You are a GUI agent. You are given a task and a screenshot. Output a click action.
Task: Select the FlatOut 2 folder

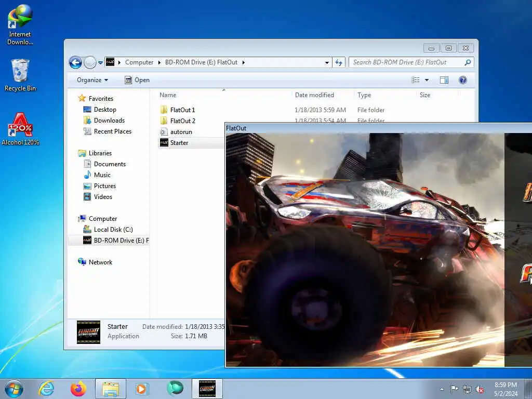tap(182, 121)
